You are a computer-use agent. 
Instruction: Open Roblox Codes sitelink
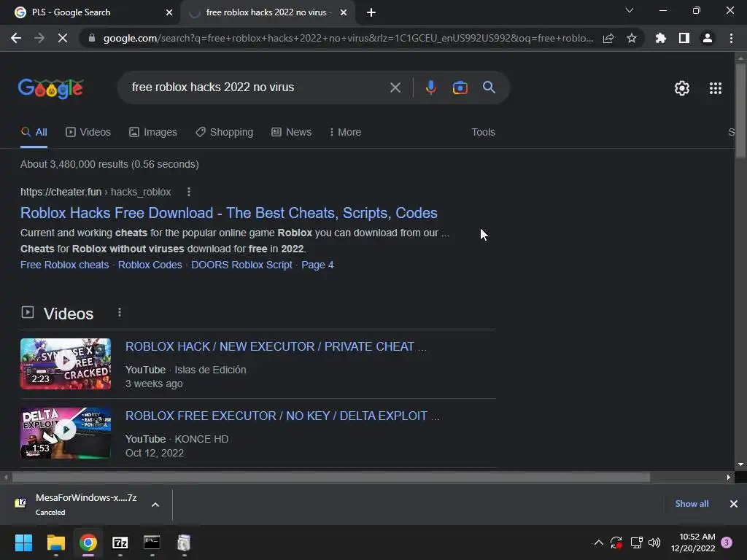(150, 265)
